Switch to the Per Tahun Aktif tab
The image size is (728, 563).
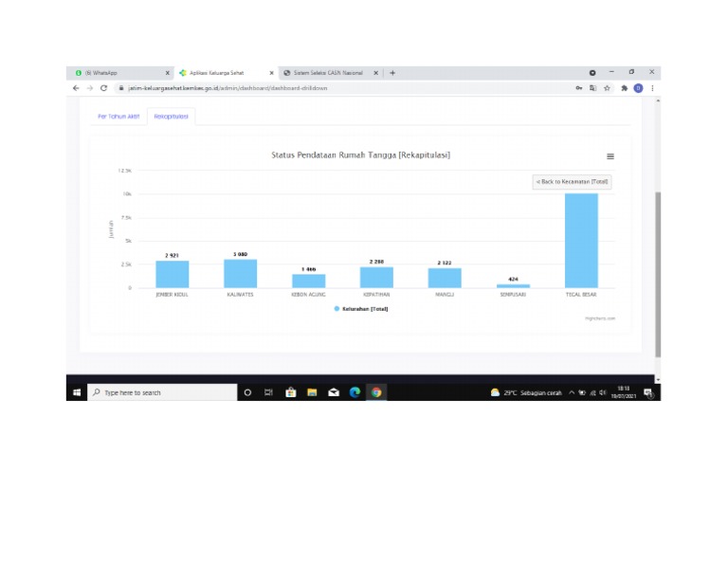[x=118, y=117]
